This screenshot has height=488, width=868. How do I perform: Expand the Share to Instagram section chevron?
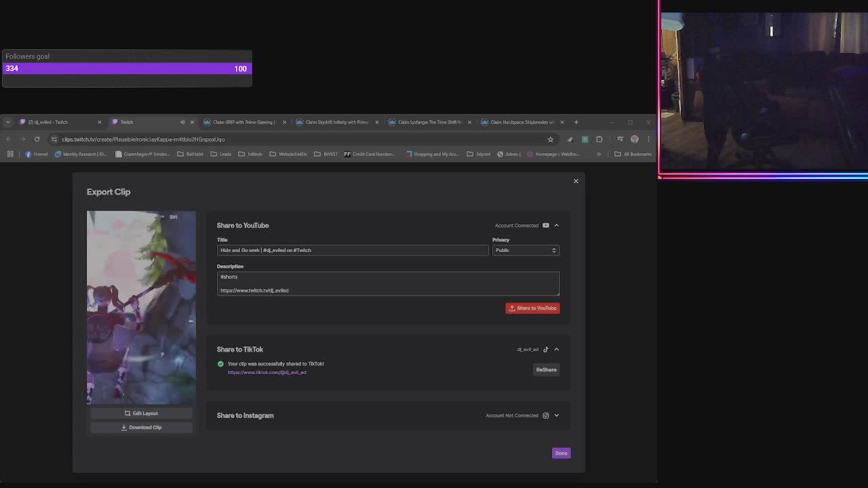[557, 415]
